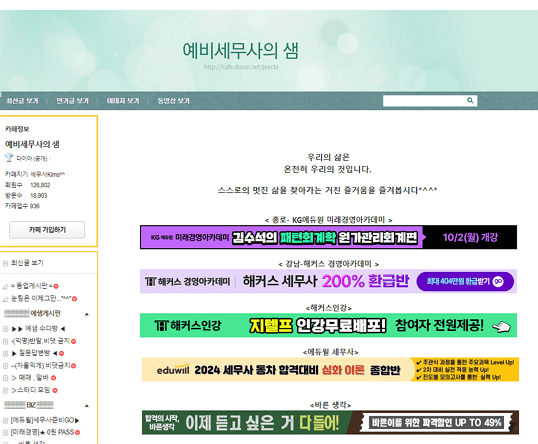538x444 pixels.
Task: Click the board icon beside 최신글 보기 sidebar
Action: click(5, 263)
